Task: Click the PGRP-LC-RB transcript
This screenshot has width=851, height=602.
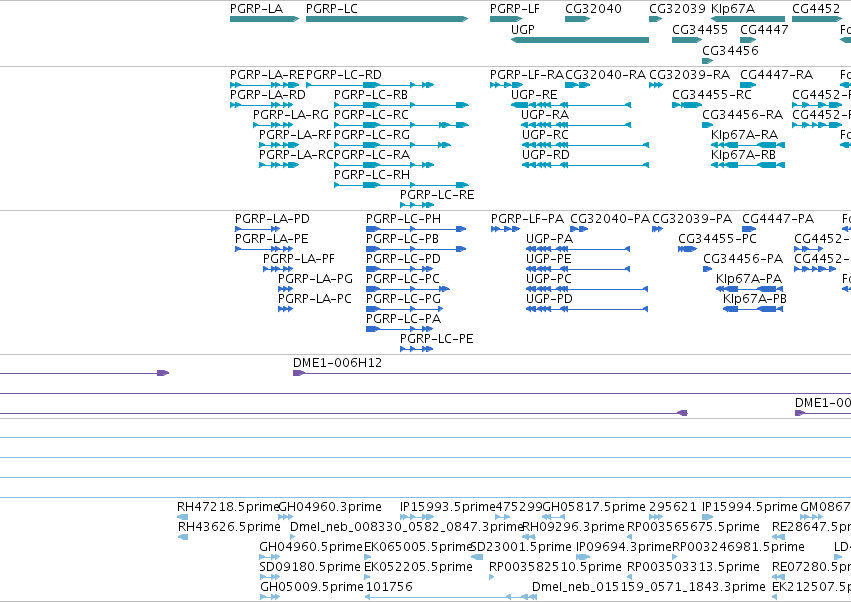Action: [401, 105]
